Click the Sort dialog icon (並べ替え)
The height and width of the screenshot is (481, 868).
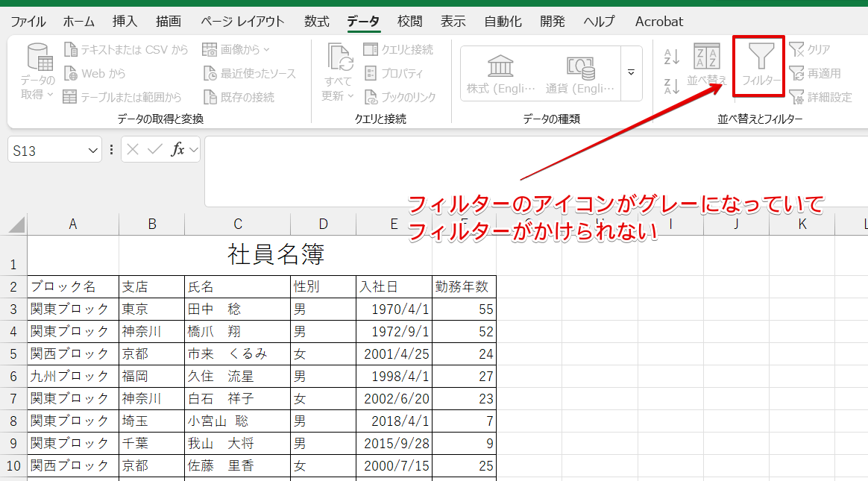(x=706, y=64)
